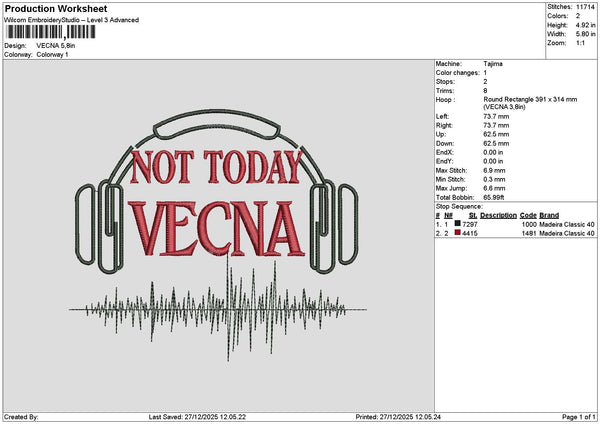
Task: Select hoop text 'Round Rectangle 391 x 314 mm'
Action: 530,99
